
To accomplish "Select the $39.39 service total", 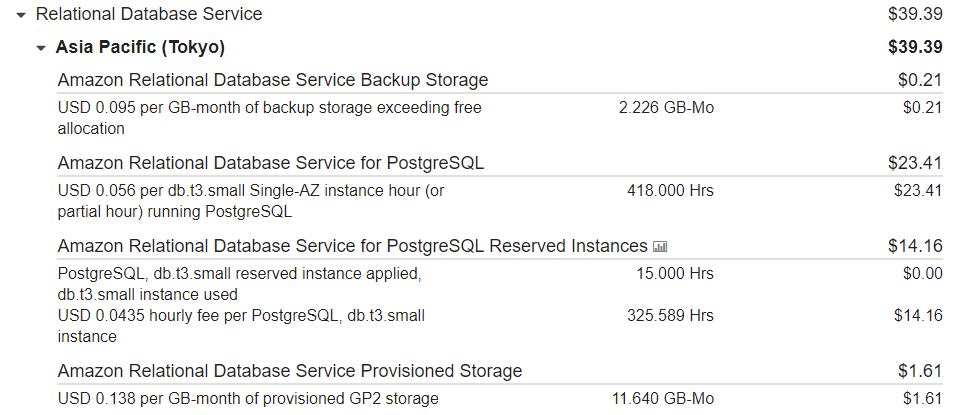I will (915, 14).
